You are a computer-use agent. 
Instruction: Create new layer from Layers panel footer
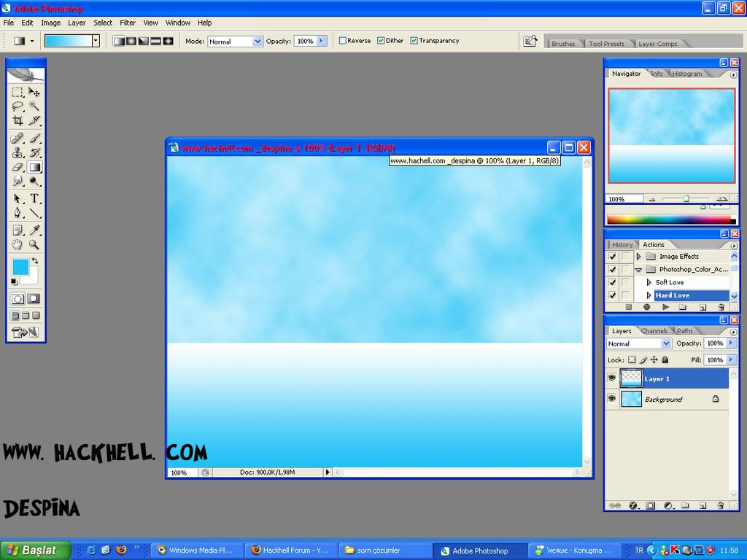703,506
